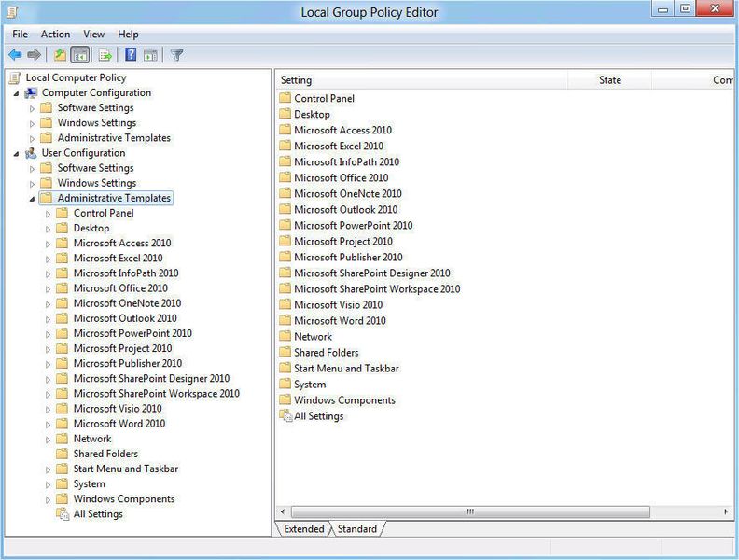Click Microsoft Excel 2010 folder icon in right pane

(x=286, y=146)
